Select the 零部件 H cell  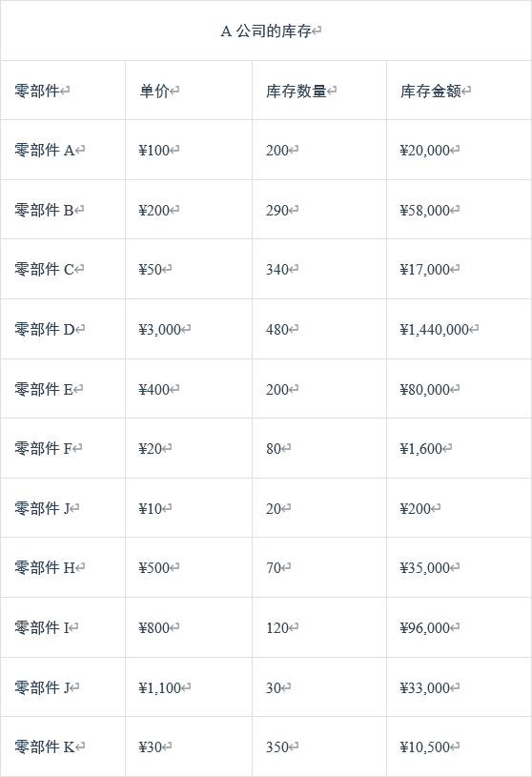(x=63, y=567)
